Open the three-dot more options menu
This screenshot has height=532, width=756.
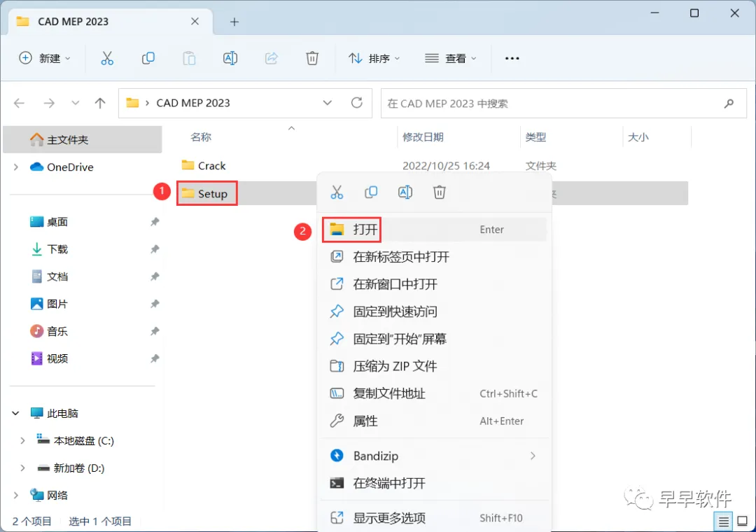pyautogui.click(x=512, y=58)
